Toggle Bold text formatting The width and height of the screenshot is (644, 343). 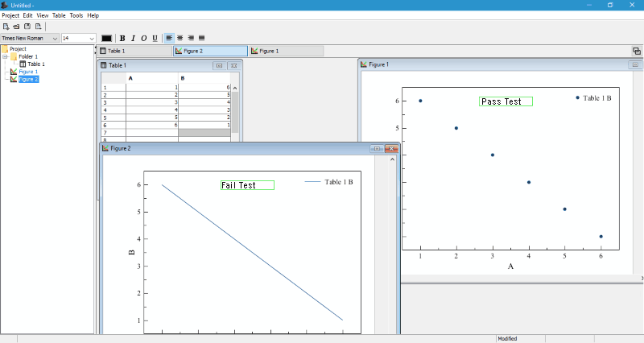123,38
